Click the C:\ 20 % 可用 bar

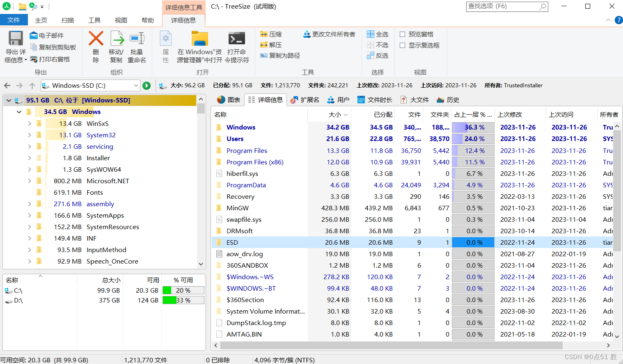click(x=183, y=291)
